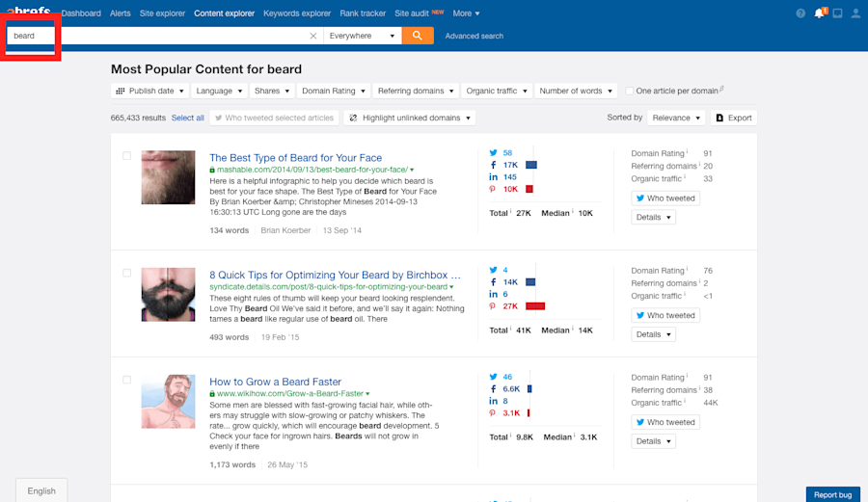The width and height of the screenshot is (868, 502).
Task: Open the help question mark icon
Action: click(800, 13)
